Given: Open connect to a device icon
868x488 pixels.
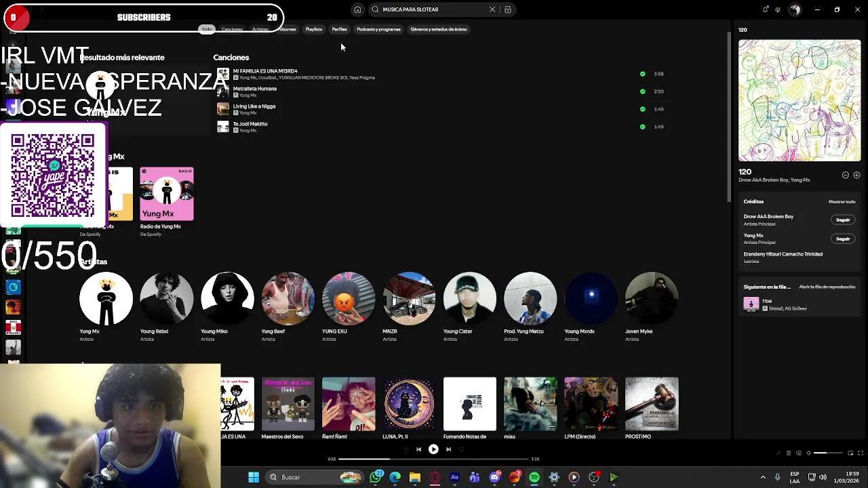Looking at the screenshot, I should coord(799,453).
